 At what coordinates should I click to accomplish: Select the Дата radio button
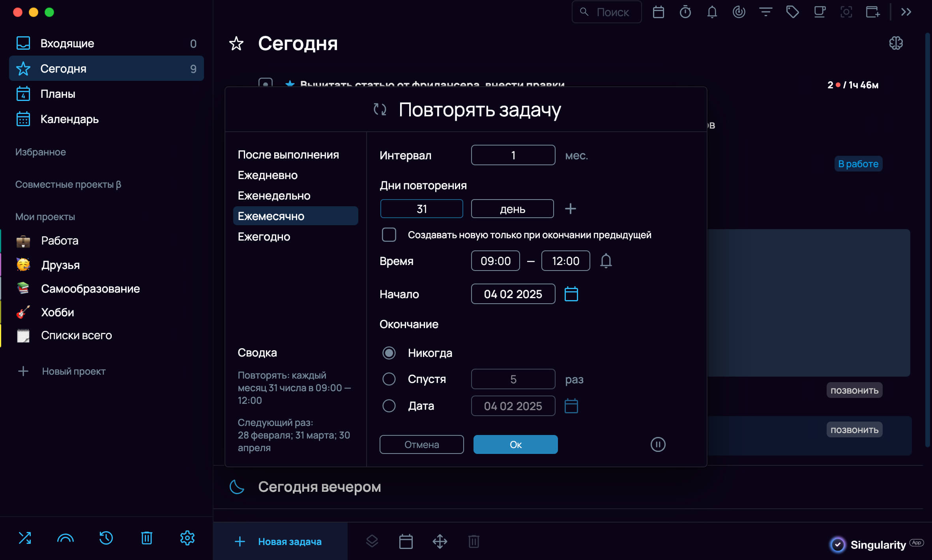click(x=389, y=406)
